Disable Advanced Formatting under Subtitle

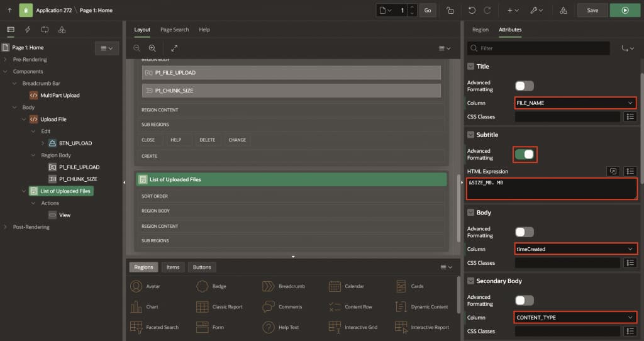point(524,154)
